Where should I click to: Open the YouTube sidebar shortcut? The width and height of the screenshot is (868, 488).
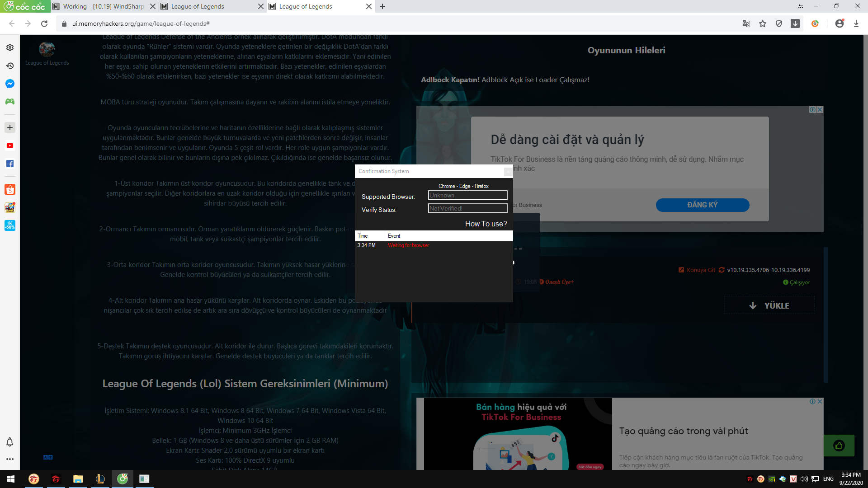[x=10, y=145]
